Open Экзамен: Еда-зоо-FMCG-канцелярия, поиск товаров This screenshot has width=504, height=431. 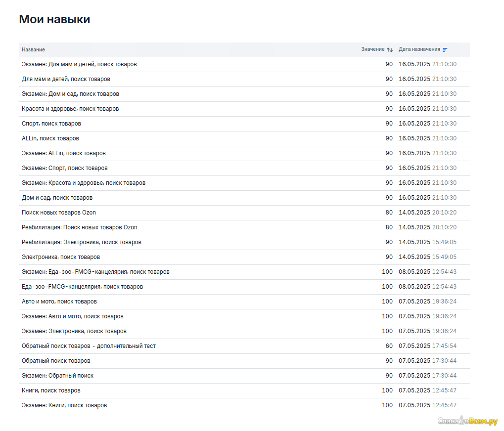[x=96, y=272]
